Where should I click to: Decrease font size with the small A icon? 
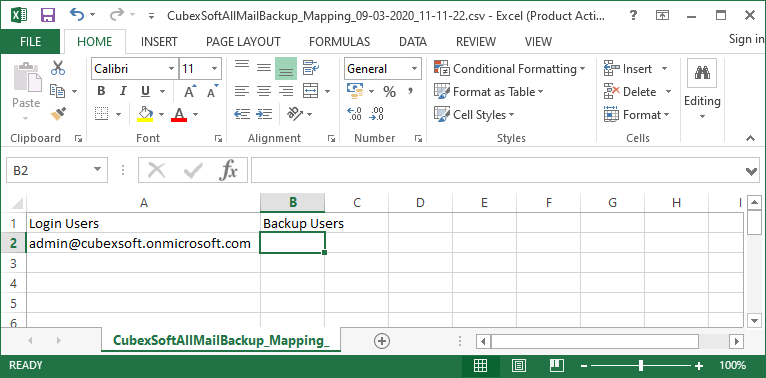(x=213, y=91)
